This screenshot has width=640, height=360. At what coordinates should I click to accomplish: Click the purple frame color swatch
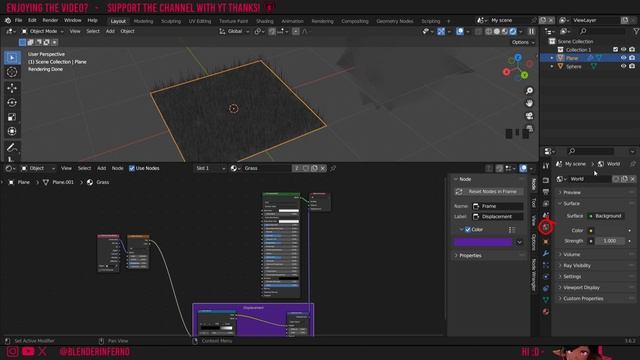point(483,242)
